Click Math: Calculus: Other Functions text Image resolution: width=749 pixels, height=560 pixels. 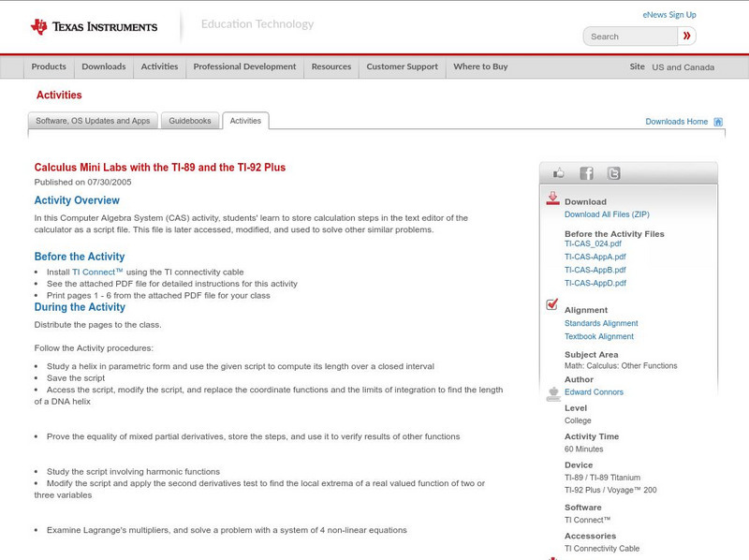point(621,366)
